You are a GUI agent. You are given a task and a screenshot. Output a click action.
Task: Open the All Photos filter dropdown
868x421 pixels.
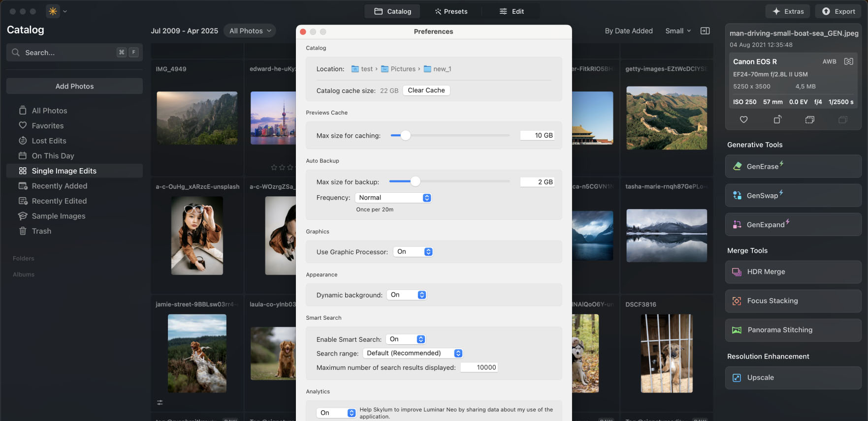tap(250, 31)
